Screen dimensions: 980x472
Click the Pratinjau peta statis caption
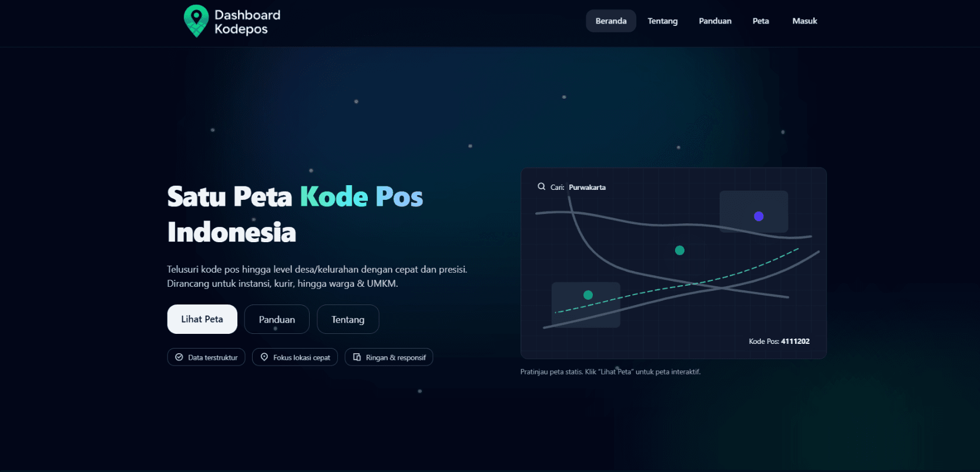click(610, 372)
